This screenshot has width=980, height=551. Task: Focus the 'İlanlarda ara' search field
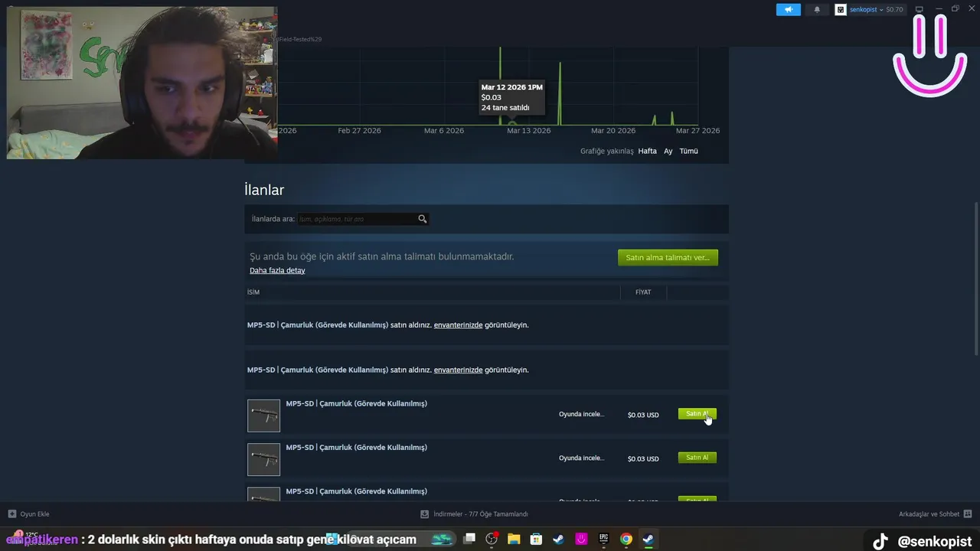click(357, 219)
